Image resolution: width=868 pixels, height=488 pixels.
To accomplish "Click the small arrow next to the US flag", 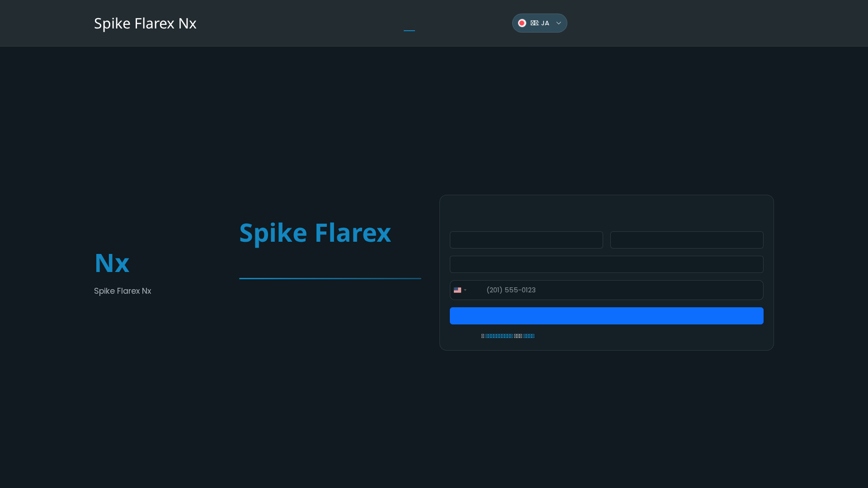I will pyautogui.click(x=466, y=290).
